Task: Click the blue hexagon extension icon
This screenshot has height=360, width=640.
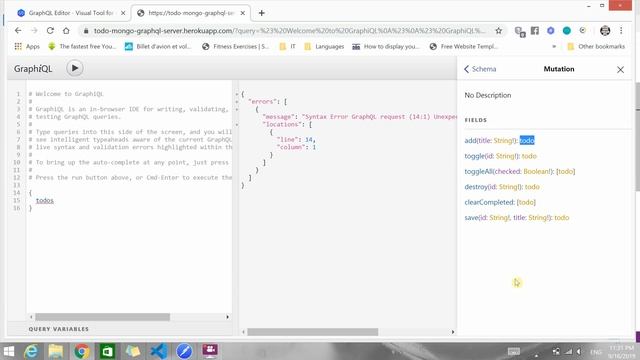Action: click(551, 31)
